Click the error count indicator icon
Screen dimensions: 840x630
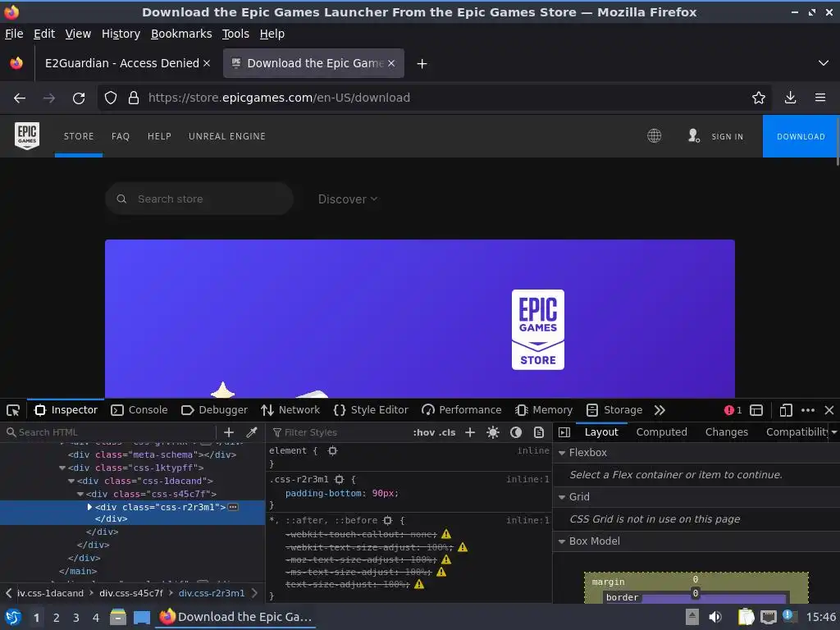[x=733, y=410]
